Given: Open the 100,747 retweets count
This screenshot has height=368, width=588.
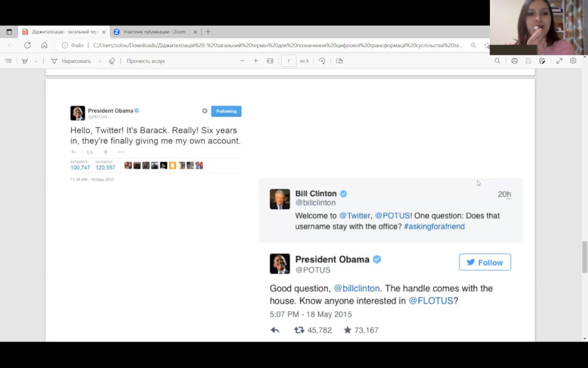Looking at the screenshot, I should 80,167.
